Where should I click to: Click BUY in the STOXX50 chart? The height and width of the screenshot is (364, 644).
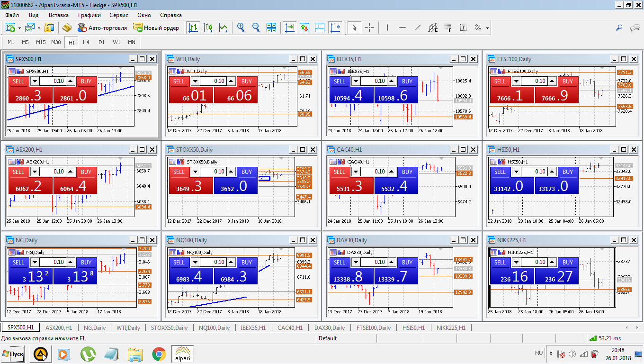click(x=247, y=172)
